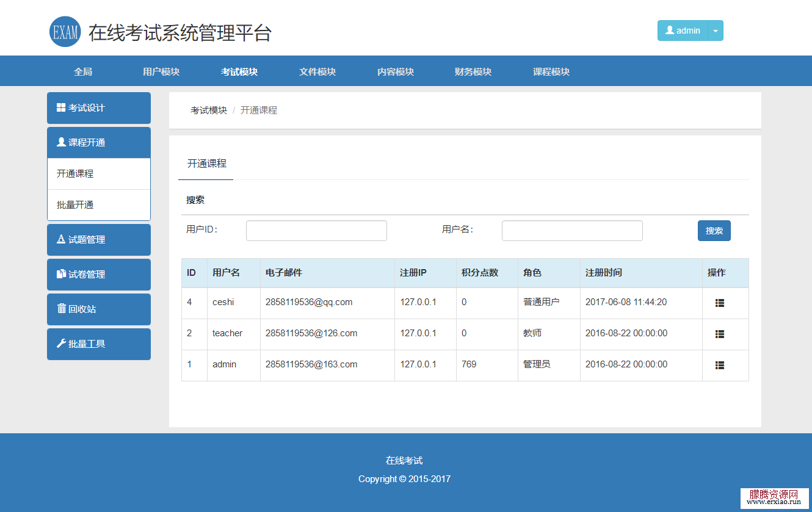Click email 2858119536@163.com
Viewport: 812px width, 512px height.
[x=311, y=364]
